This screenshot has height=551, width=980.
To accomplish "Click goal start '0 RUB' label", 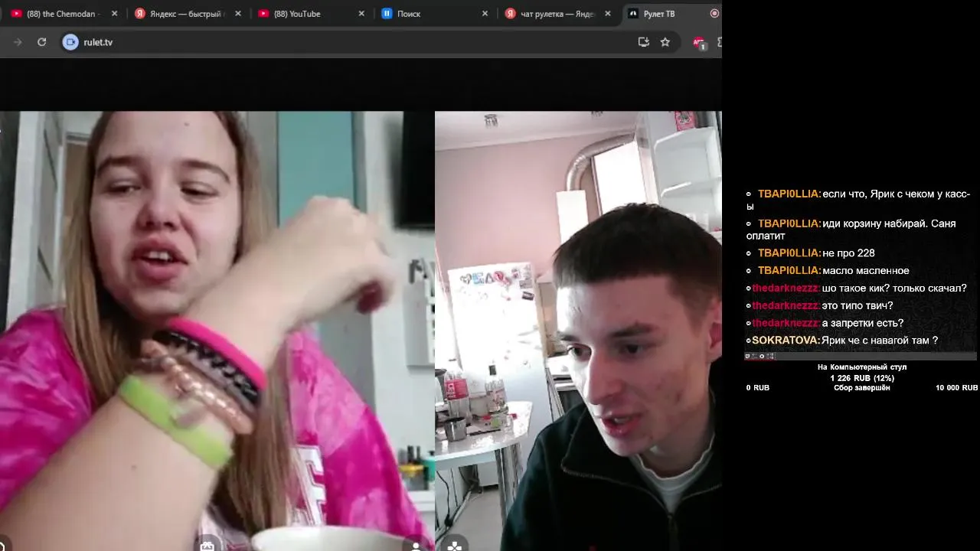I will [758, 388].
